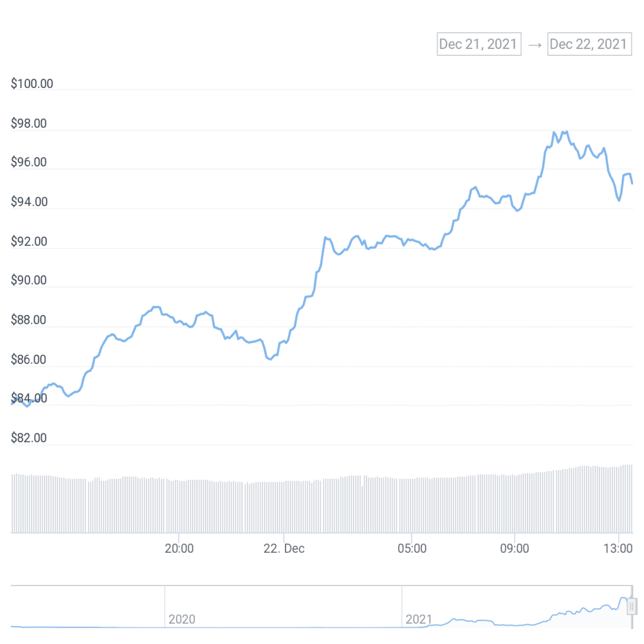Click the flat navigator area before 2020
644x644 pixels.
(88, 626)
